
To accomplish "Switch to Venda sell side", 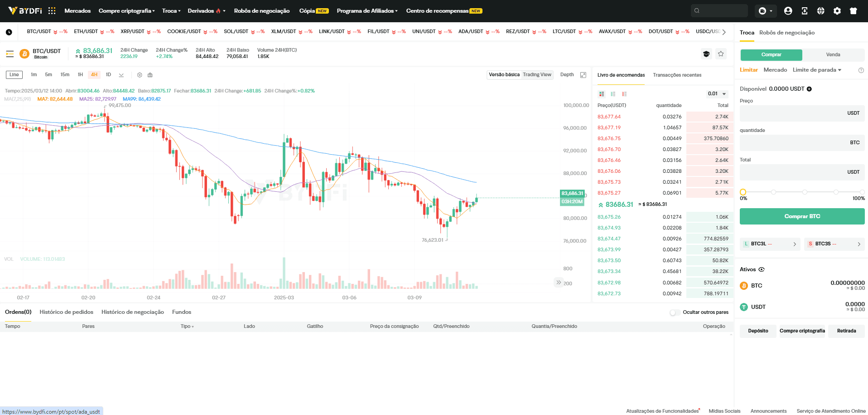I will click(x=833, y=55).
